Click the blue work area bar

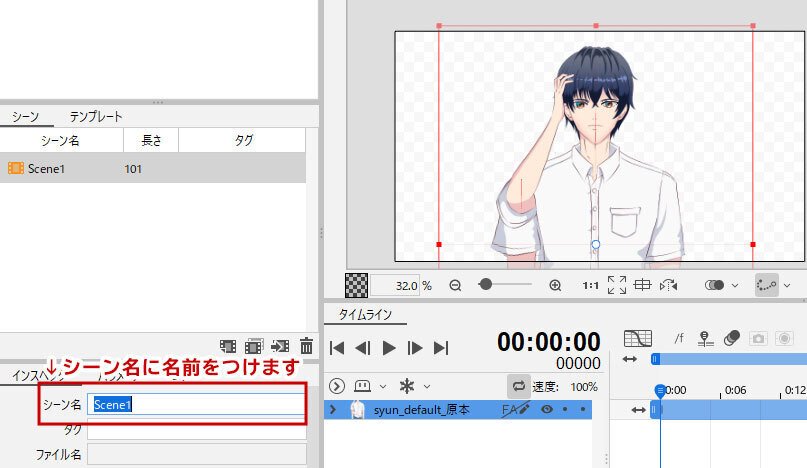(728, 359)
